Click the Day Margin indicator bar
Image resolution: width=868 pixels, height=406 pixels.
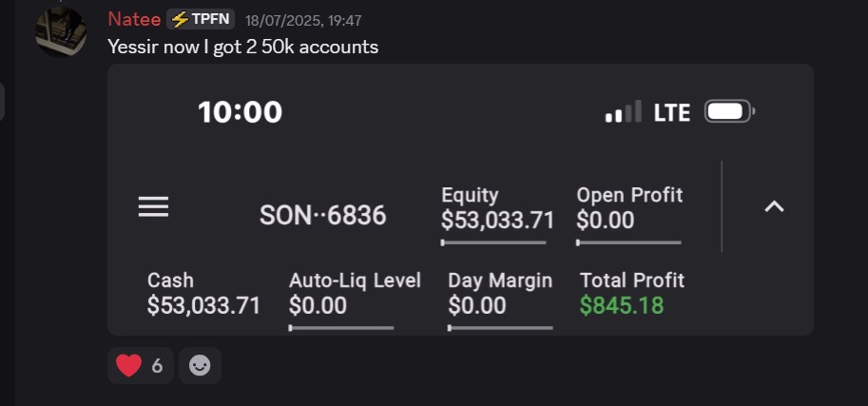[500, 328]
